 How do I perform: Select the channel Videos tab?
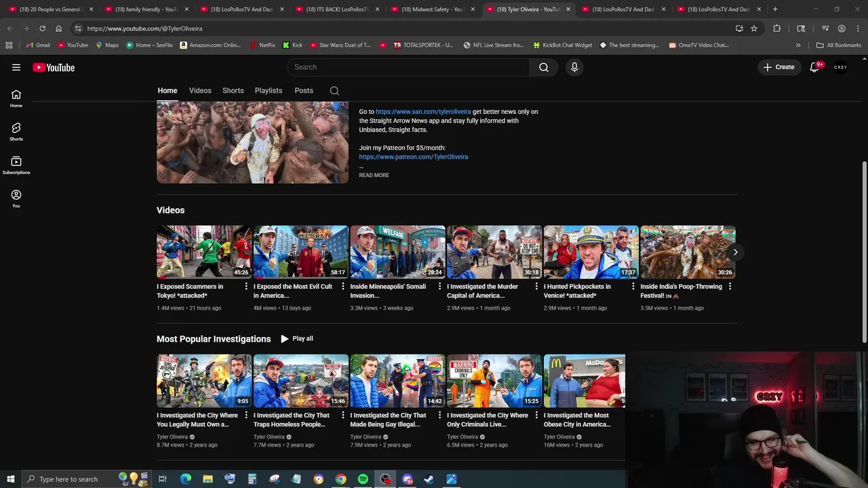coord(200,91)
